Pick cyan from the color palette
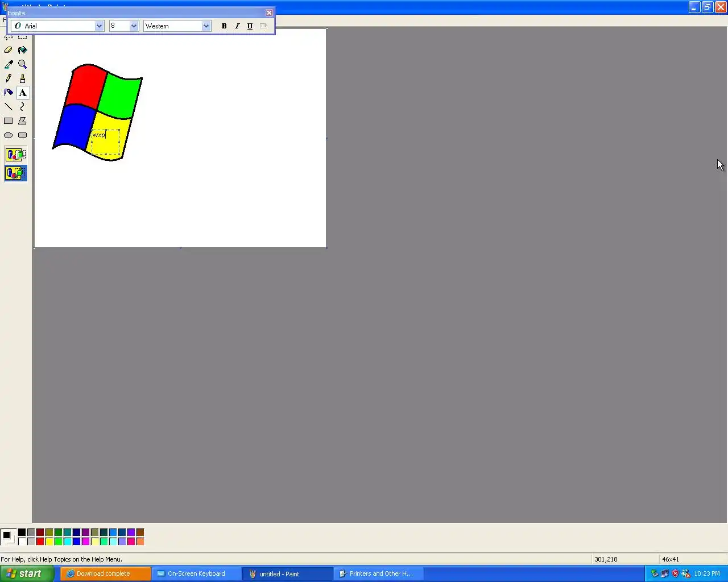 pos(67,541)
